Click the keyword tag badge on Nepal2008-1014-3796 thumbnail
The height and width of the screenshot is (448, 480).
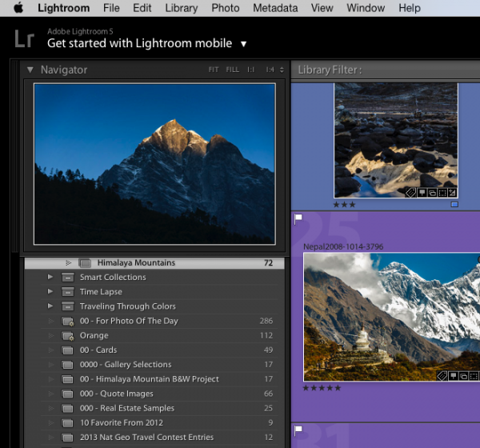(x=442, y=376)
